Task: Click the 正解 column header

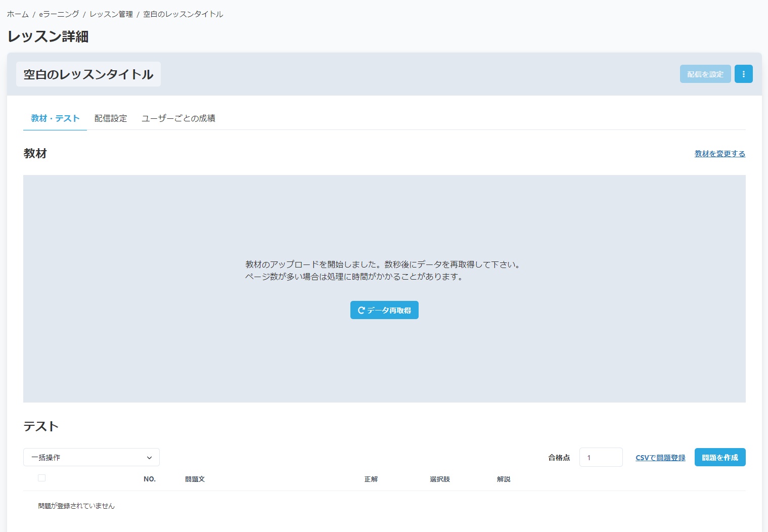Action: click(371, 479)
